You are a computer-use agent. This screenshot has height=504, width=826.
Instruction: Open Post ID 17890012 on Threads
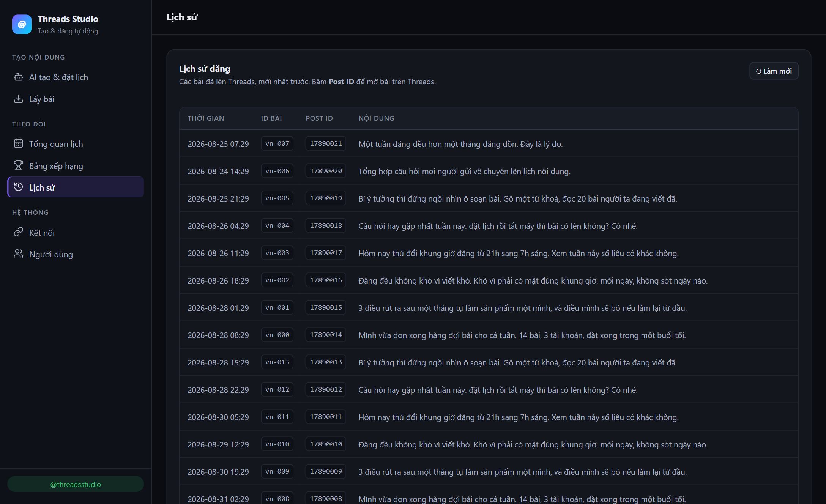click(326, 389)
